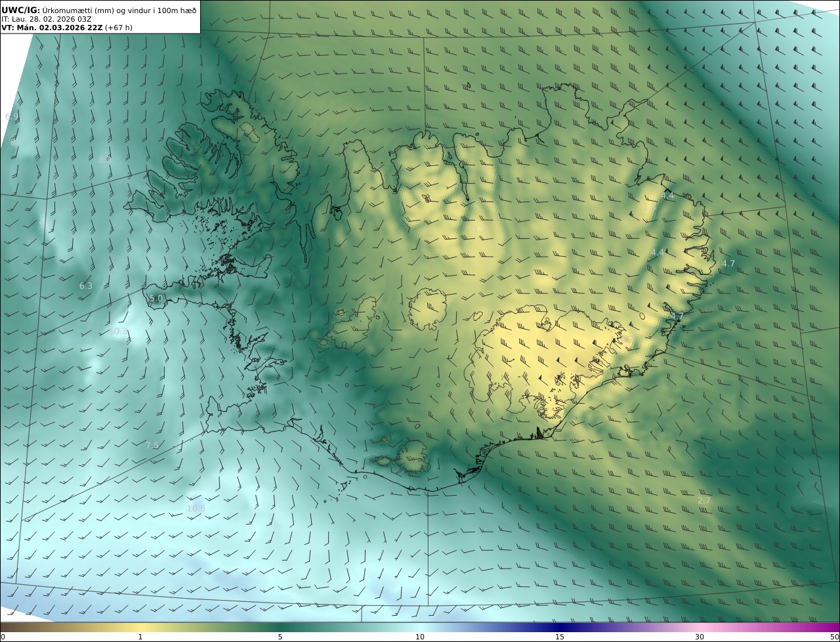Click the map value 8.3 northwest of the Westfjords
This screenshot has width=840, height=642.
105,160
